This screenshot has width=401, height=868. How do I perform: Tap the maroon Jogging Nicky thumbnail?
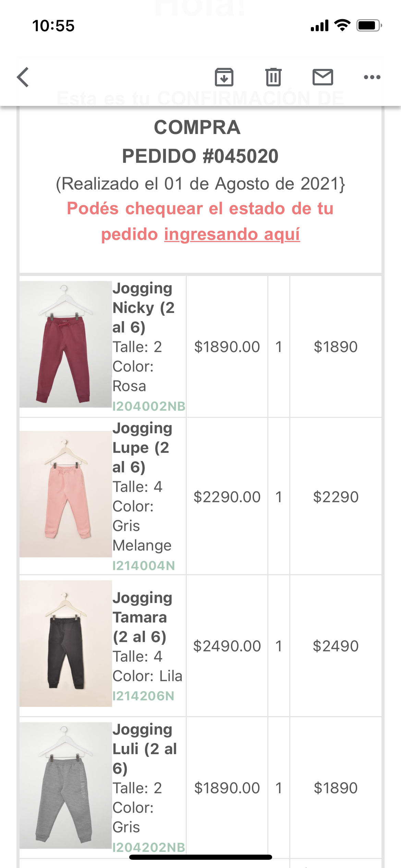click(x=65, y=344)
